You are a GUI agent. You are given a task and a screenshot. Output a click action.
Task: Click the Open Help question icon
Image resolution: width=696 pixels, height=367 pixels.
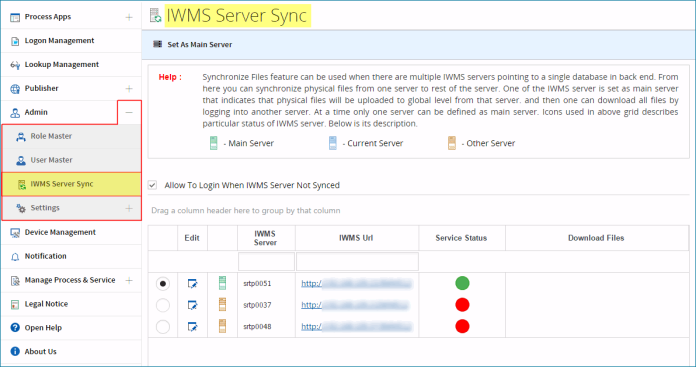[15, 328]
